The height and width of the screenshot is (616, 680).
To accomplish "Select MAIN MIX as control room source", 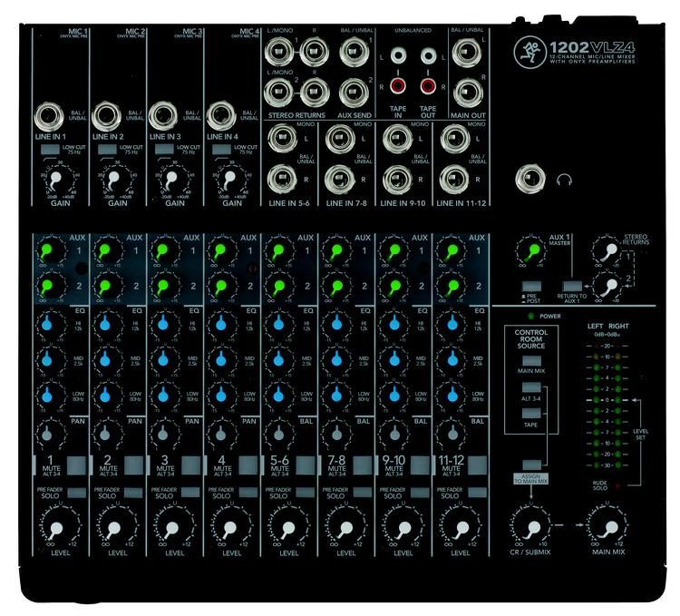I will tap(531, 361).
